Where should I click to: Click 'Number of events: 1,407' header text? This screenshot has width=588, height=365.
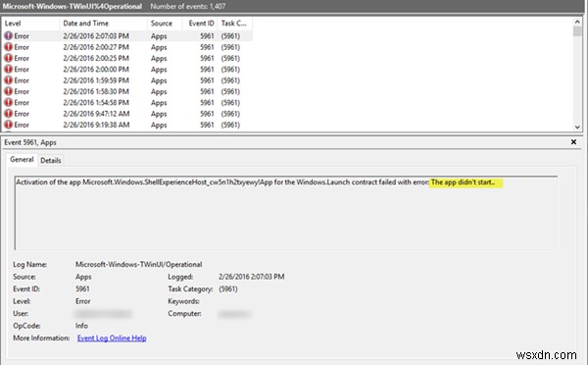click(188, 7)
